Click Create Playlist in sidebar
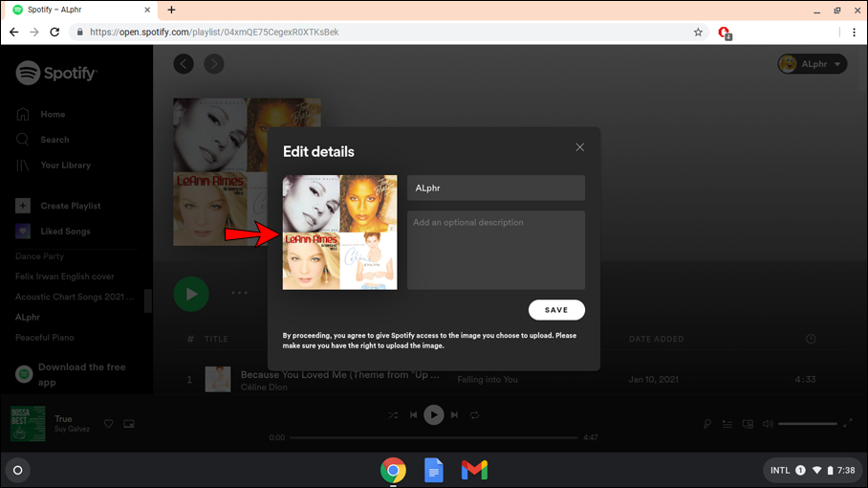The height and width of the screenshot is (488, 868). [58, 206]
